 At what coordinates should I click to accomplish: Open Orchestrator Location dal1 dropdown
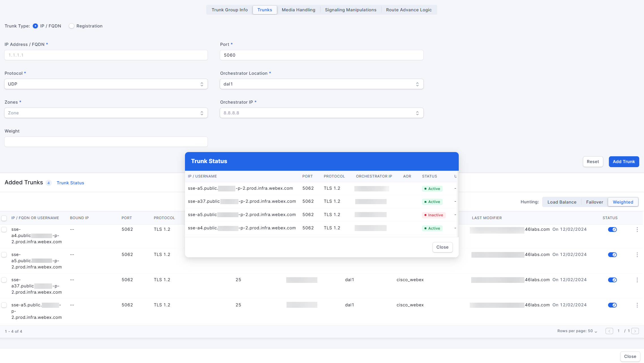[x=321, y=84]
